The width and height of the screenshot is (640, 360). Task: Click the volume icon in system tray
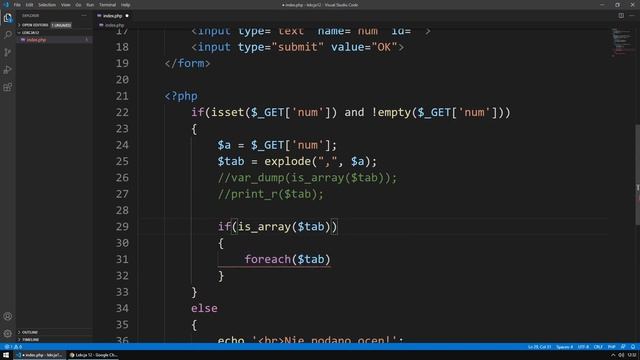click(x=621, y=355)
